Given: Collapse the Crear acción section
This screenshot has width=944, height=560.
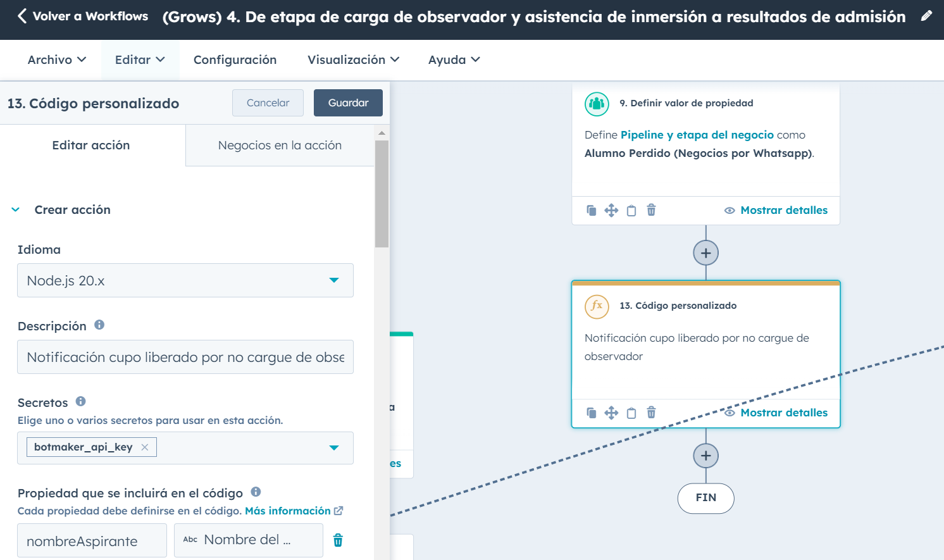Looking at the screenshot, I should point(16,209).
